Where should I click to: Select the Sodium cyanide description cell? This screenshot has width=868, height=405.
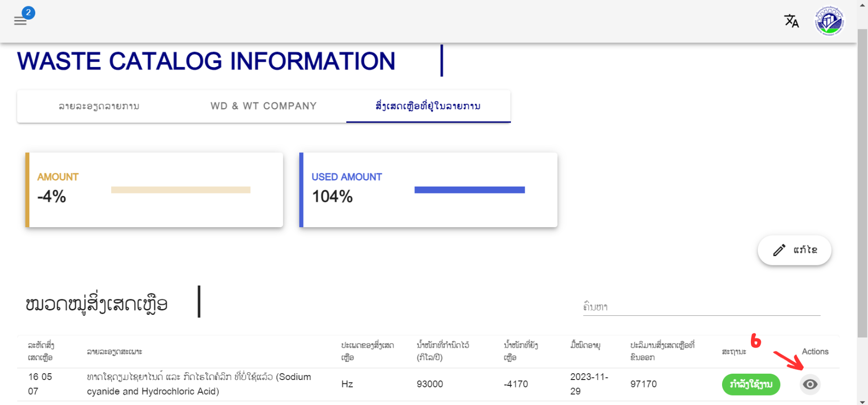tap(199, 384)
